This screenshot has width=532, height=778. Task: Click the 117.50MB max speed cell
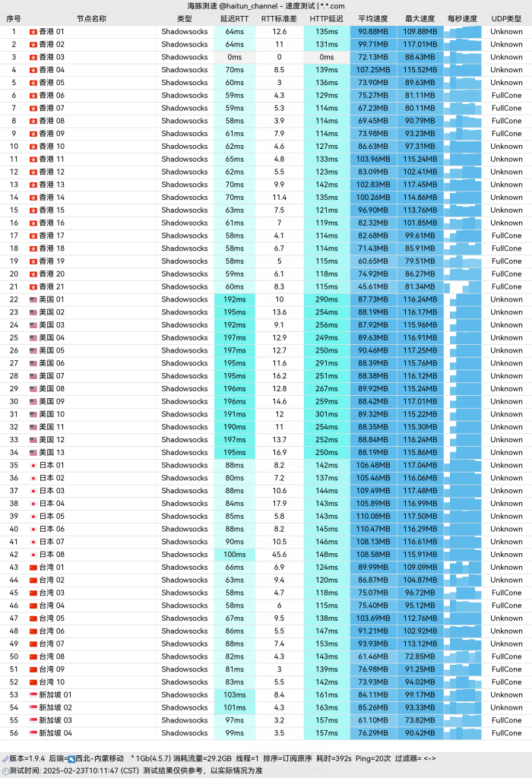[x=420, y=517]
